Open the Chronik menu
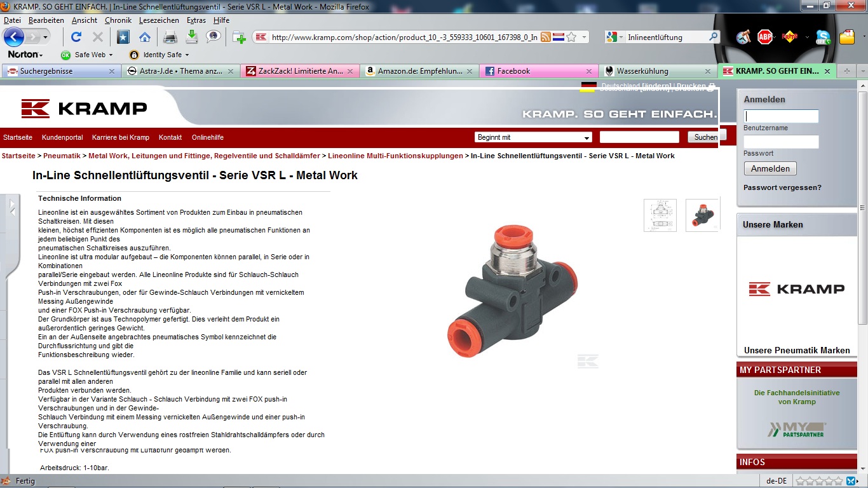The width and height of the screenshot is (868, 488). coord(118,20)
